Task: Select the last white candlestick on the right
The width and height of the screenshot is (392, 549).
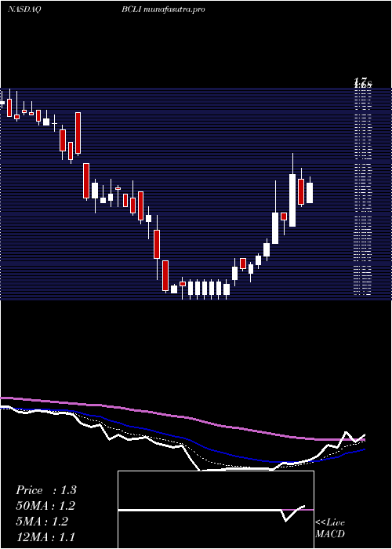Action: tap(310, 193)
